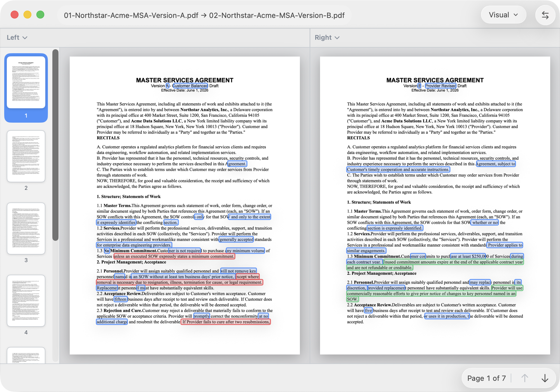The height and width of the screenshot is (392, 560).
Task: Click red 'unless an executed SOW' deletion highlight
Action: click(174, 256)
